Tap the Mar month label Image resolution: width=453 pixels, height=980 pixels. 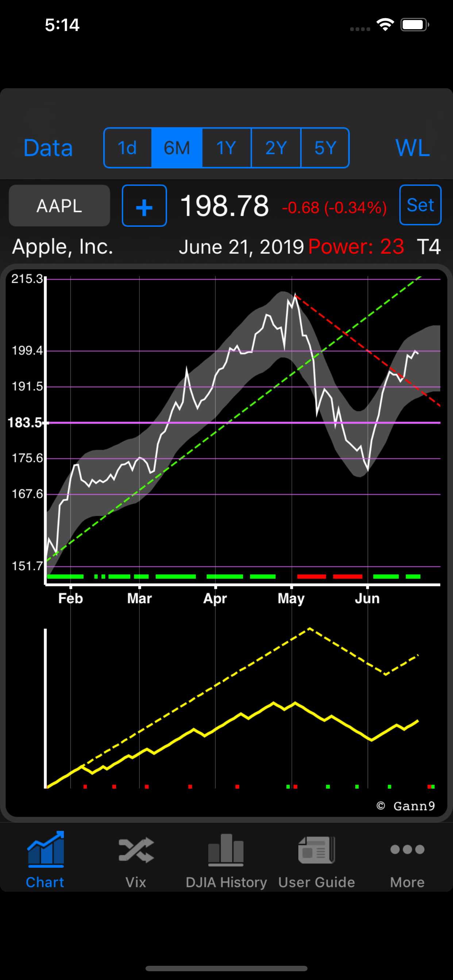click(139, 598)
